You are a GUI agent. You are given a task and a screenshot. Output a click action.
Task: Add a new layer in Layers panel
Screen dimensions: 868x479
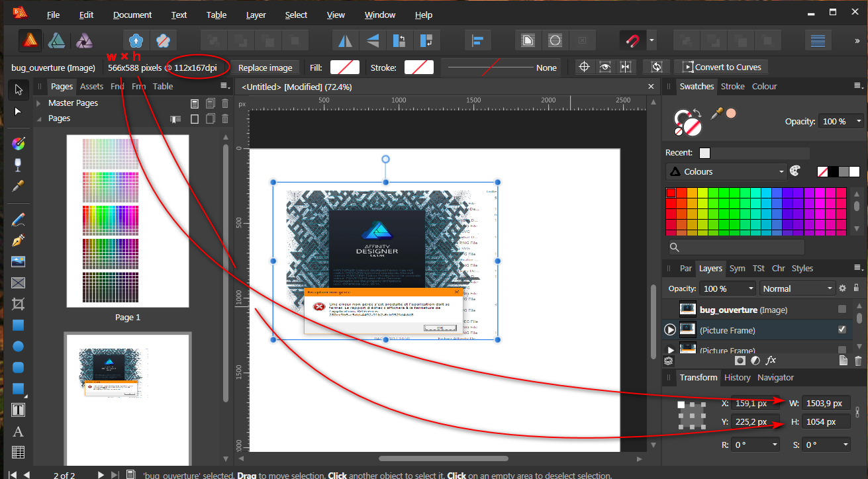pos(843,361)
